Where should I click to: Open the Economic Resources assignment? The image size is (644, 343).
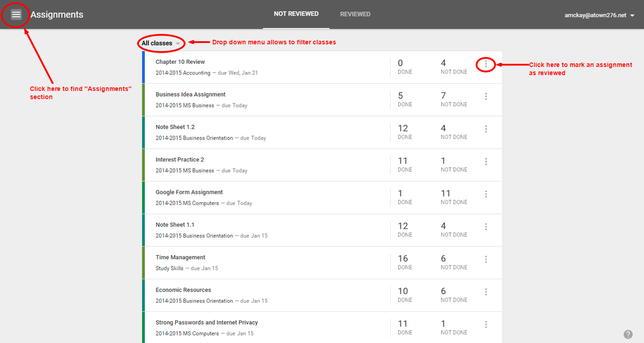point(184,290)
